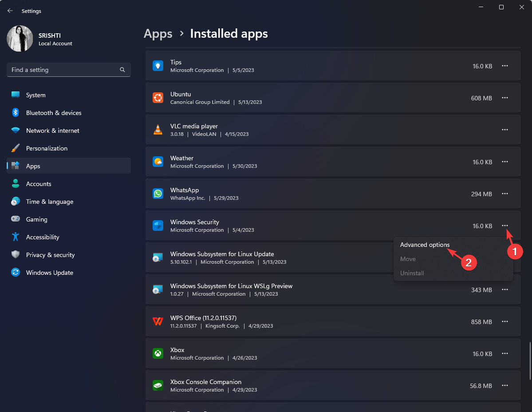532x412 pixels.
Task: Open the three-dot menu for Ubuntu
Action: [505, 98]
